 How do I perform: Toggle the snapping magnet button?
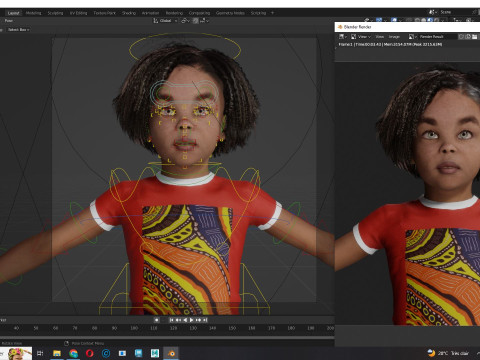click(195, 21)
